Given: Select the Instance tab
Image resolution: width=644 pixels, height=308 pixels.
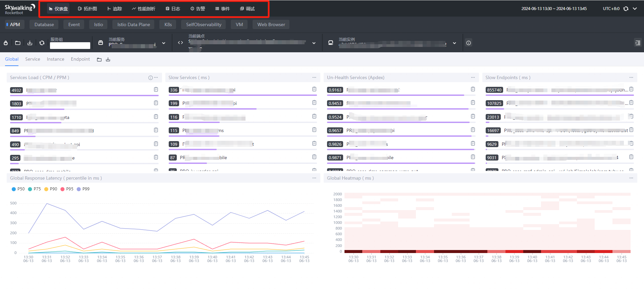Looking at the screenshot, I should coord(55,59).
